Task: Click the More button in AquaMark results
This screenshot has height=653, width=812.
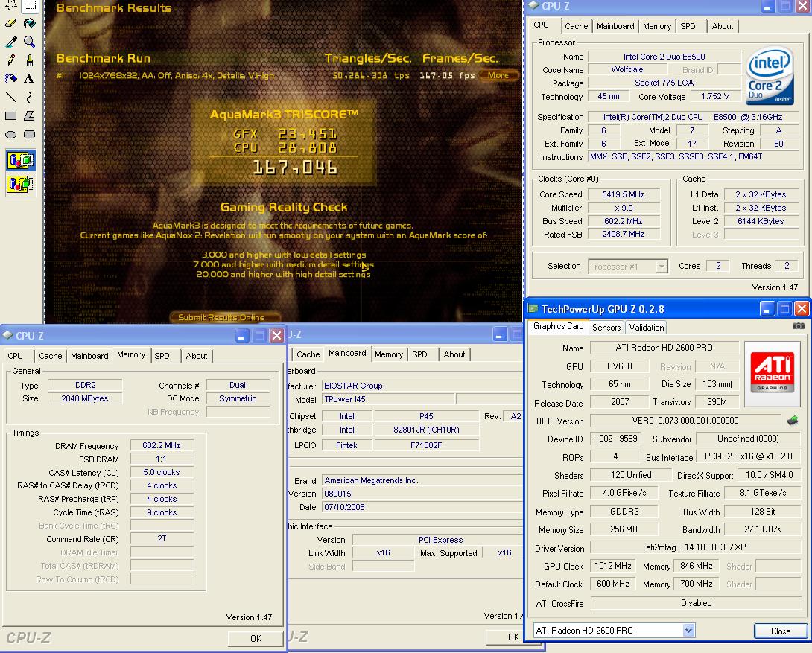Action: tap(498, 75)
